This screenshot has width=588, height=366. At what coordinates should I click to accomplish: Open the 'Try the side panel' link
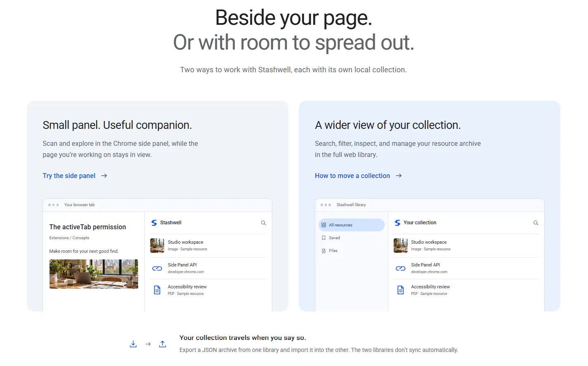75,176
